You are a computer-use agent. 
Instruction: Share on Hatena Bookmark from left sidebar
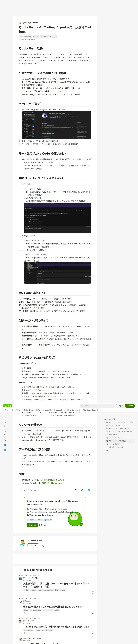point(5,450)
